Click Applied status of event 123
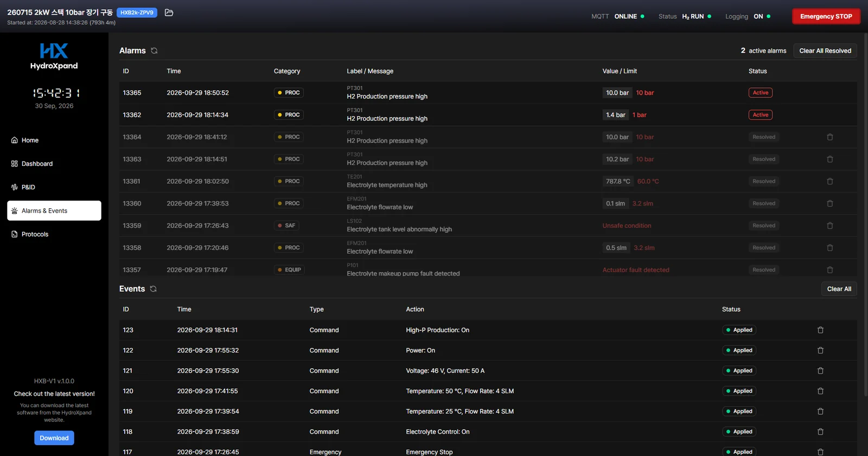 pyautogui.click(x=739, y=330)
